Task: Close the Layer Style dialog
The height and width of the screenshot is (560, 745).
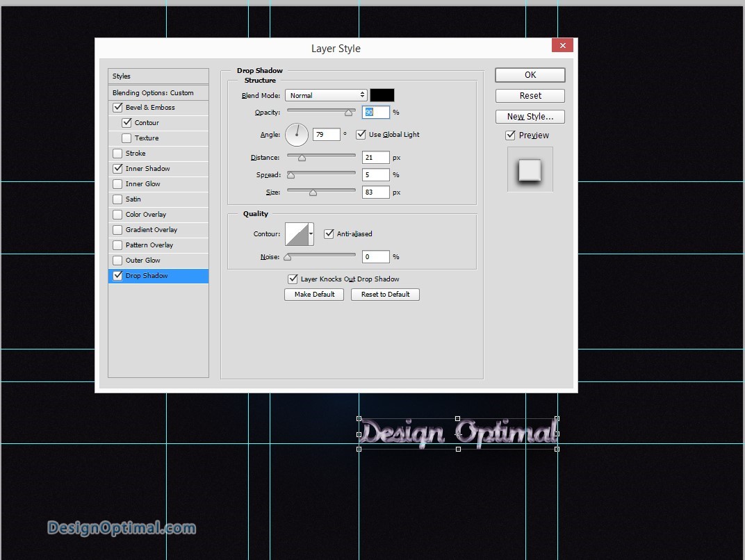Action: pyautogui.click(x=562, y=45)
